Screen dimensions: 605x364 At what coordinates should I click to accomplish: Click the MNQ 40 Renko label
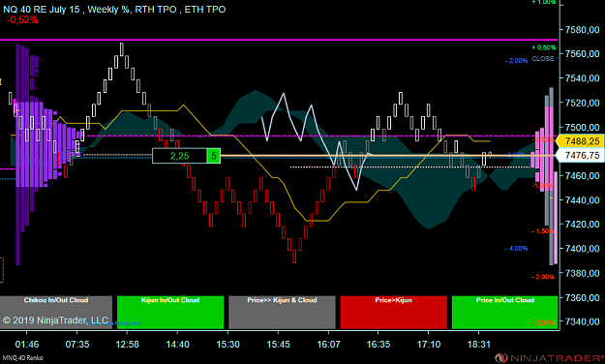(x=22, y=358)
